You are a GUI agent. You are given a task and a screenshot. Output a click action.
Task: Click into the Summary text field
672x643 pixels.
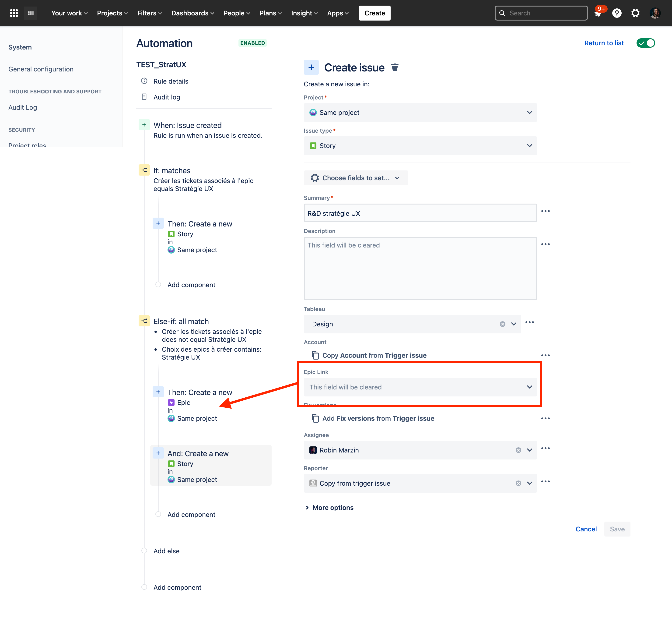(x=420, y=213)
